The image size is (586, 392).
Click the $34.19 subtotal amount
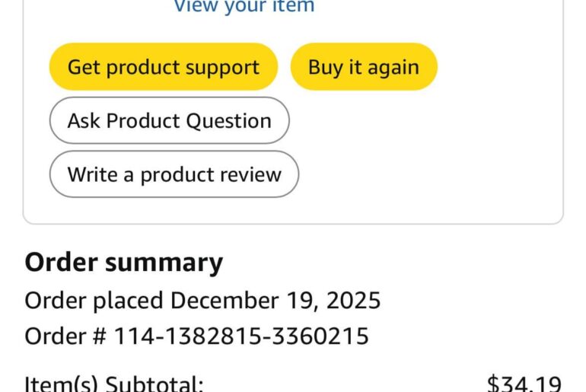pos(524,384)
